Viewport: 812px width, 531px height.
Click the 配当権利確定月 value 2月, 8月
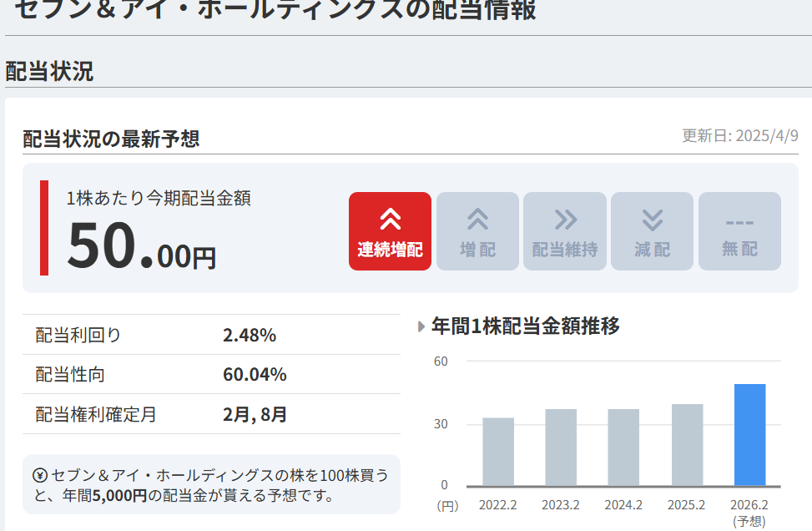pyautogui.click(x=255, y=414)
